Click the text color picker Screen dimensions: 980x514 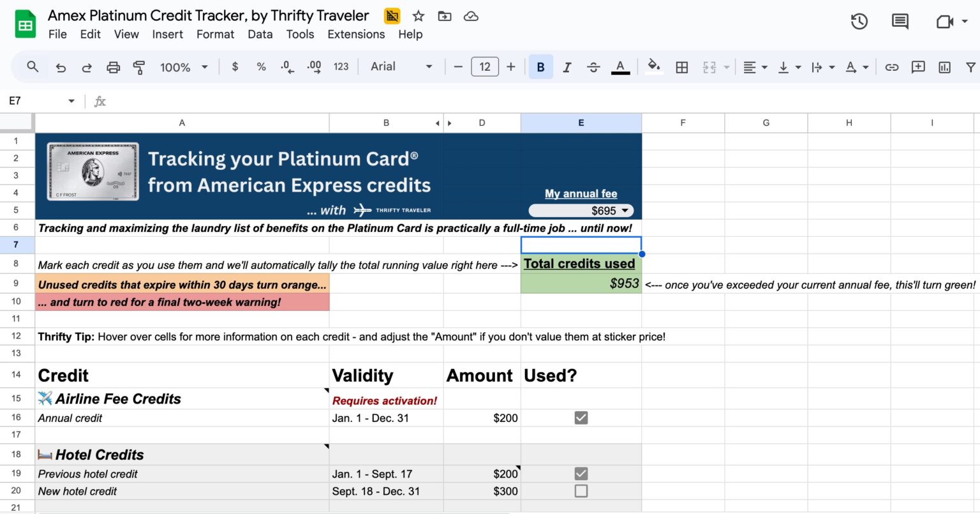coord(620,66)
